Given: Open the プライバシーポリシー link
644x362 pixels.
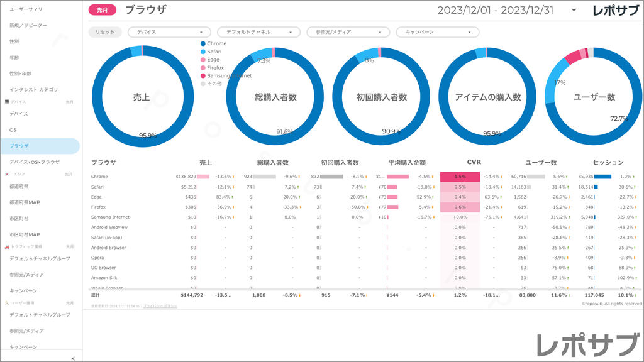Looking at the screenshot, I should point(160,305).
